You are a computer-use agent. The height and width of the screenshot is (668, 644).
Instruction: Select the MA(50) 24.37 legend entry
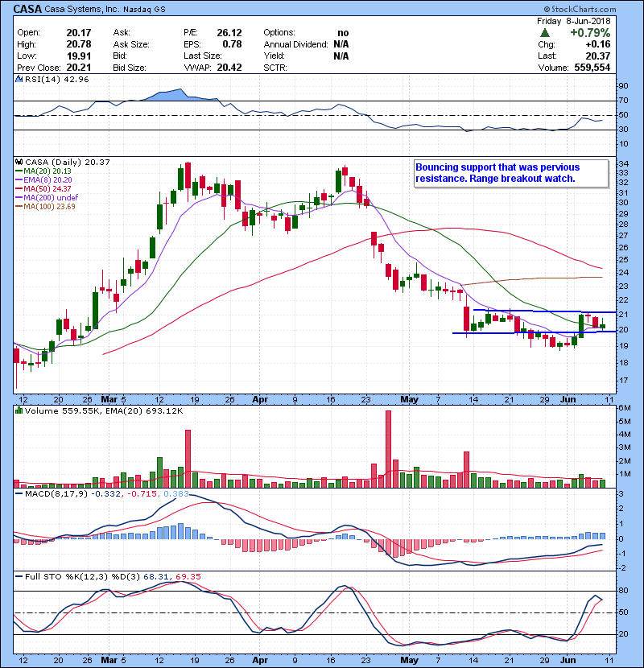(x=43, y=188)
